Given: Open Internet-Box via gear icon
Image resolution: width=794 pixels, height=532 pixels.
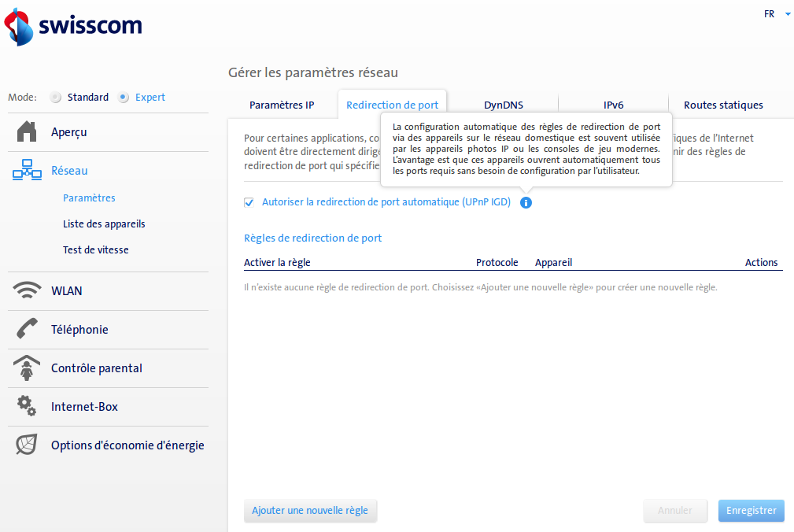Looking at the screenshot, I should pos(26,406).
